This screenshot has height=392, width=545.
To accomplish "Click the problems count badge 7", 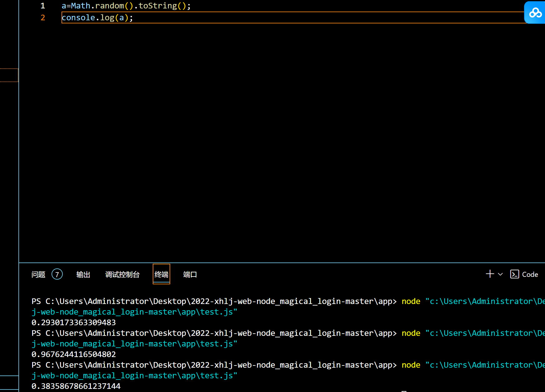I will 57,274.
